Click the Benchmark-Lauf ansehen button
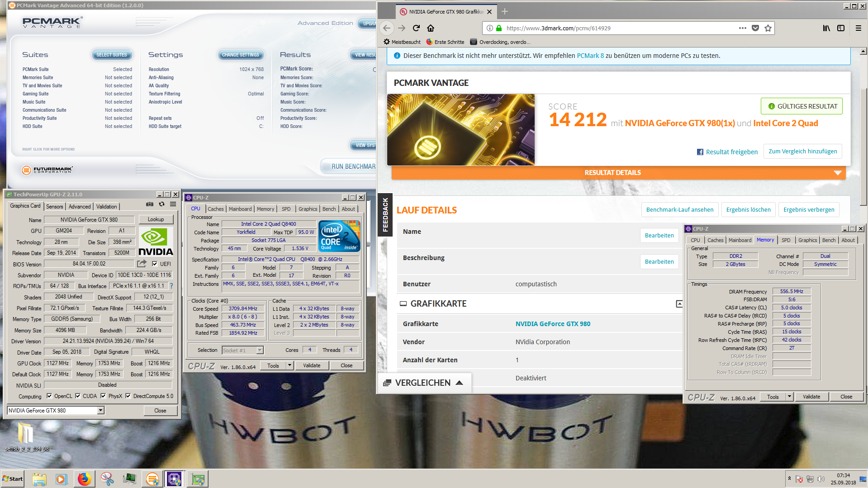Image resolution: width=868 pixels, height=488 pixels. (x=680, y=210)
